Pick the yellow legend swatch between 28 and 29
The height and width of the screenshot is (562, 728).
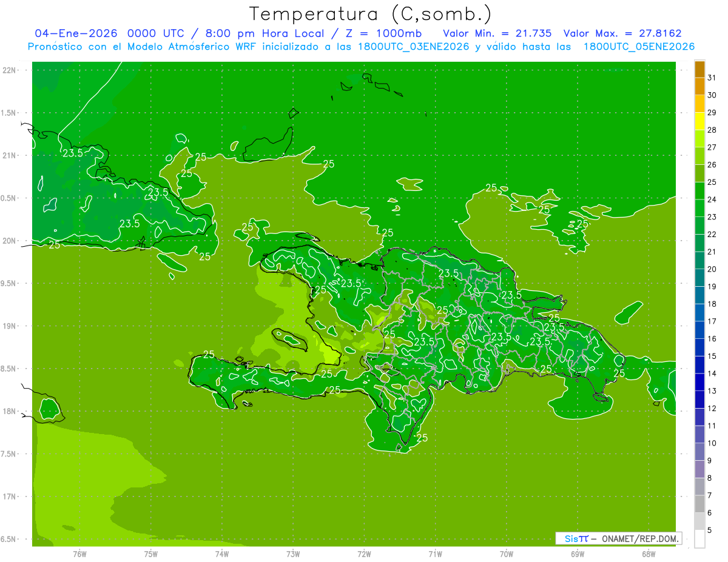(x=700, y=121)
